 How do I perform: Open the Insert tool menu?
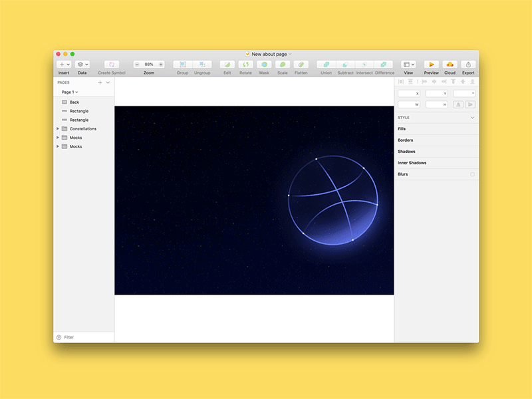point(64,64)
